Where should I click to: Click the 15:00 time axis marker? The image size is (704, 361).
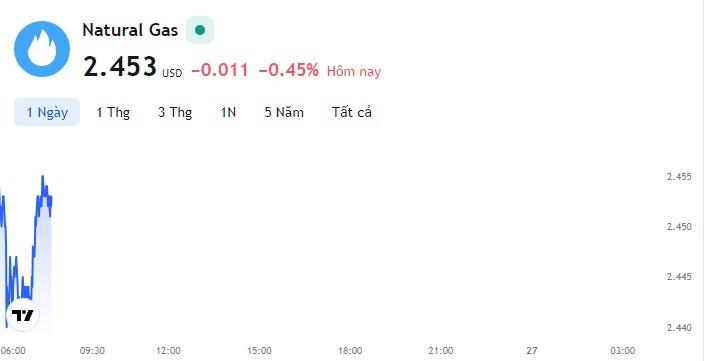pos(259,351)
